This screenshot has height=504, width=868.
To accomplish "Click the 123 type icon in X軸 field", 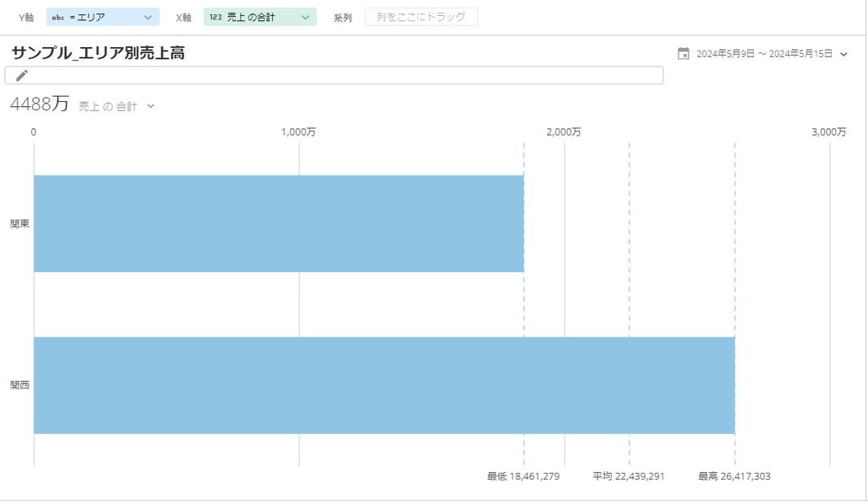I will coord(216,18).
